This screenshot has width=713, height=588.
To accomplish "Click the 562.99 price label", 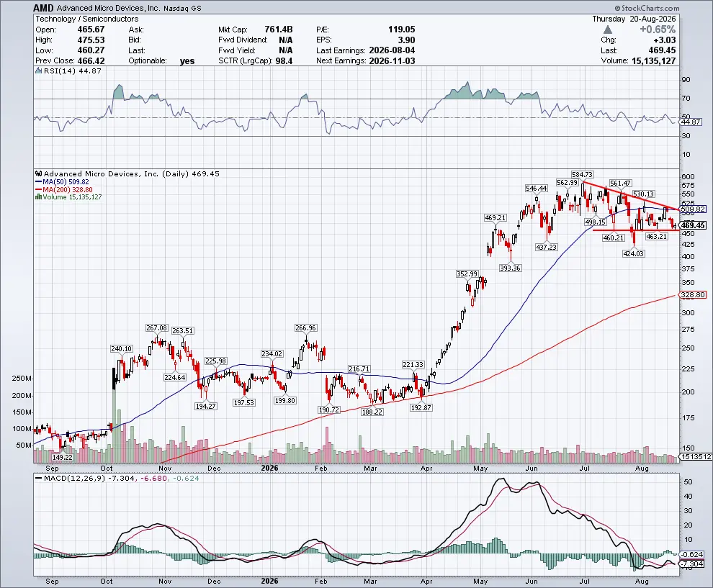I will (567, 182).
